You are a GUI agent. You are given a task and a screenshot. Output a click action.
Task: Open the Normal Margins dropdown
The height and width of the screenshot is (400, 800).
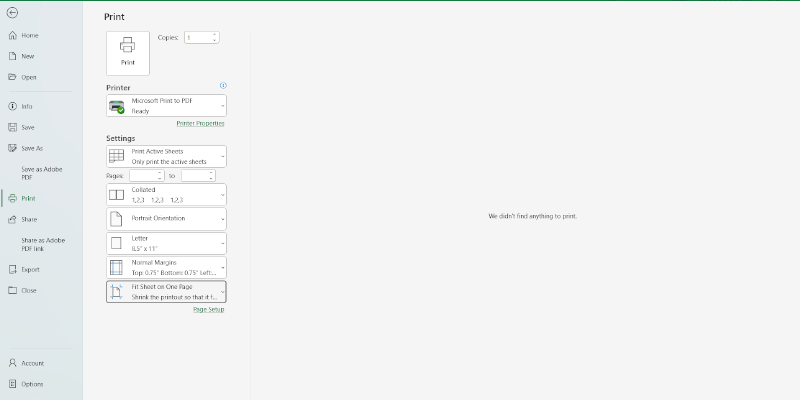click(166, 267)
